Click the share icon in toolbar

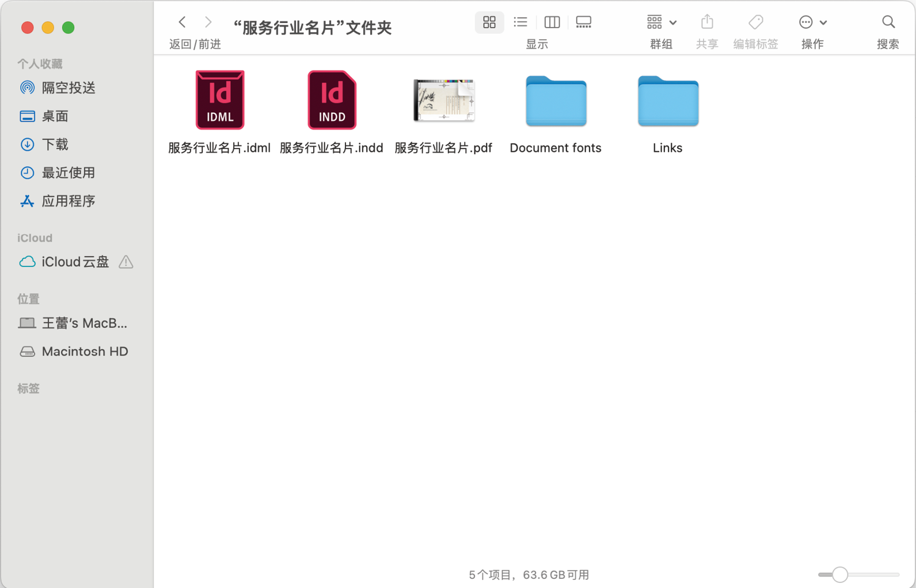point(707,22)
